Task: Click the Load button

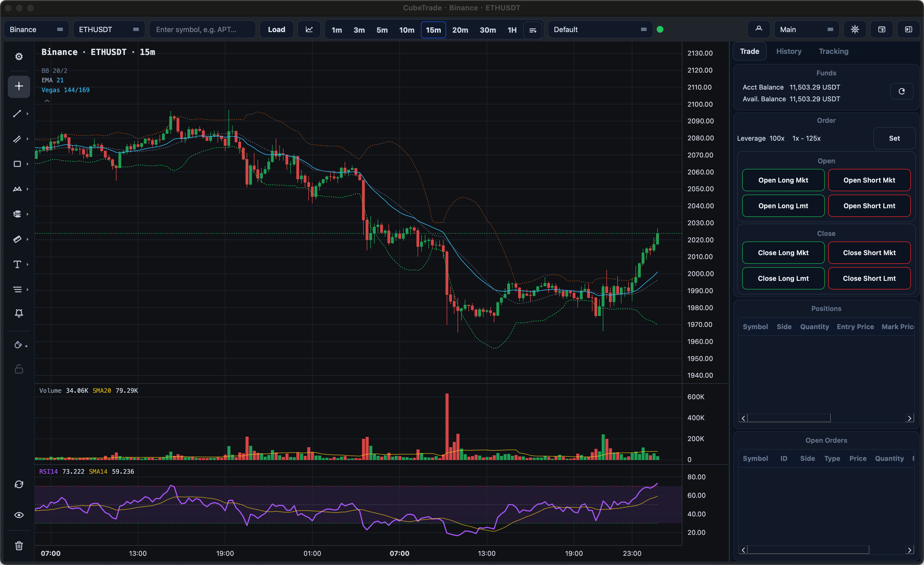Action: (276, 29)
